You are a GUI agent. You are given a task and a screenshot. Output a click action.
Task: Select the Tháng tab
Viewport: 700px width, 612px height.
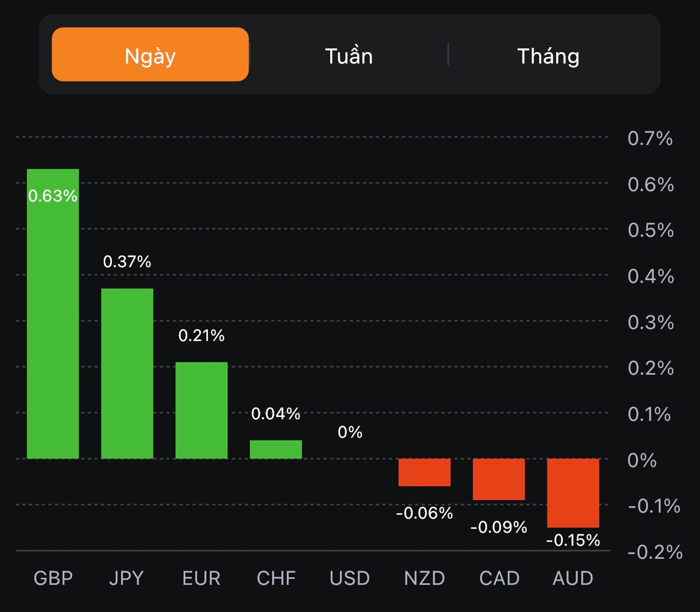pos(548,56)
